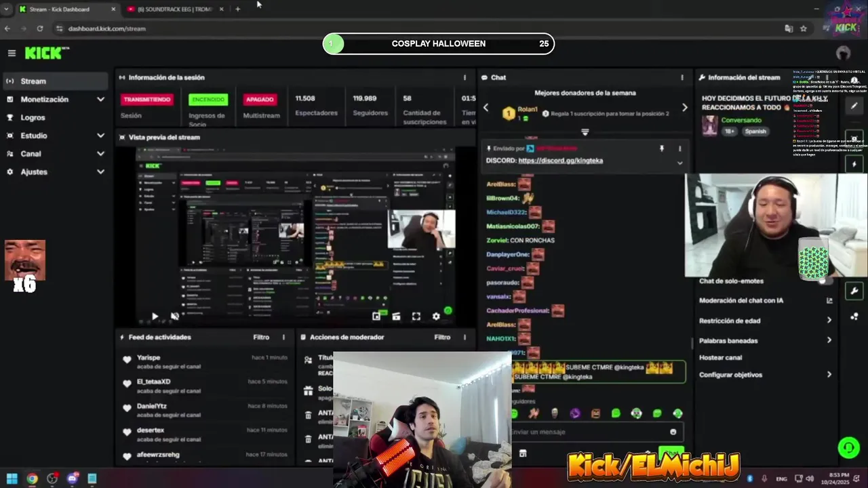Show previous top donor with left arrow
The image size is (868, 488).
pos(486,108)
